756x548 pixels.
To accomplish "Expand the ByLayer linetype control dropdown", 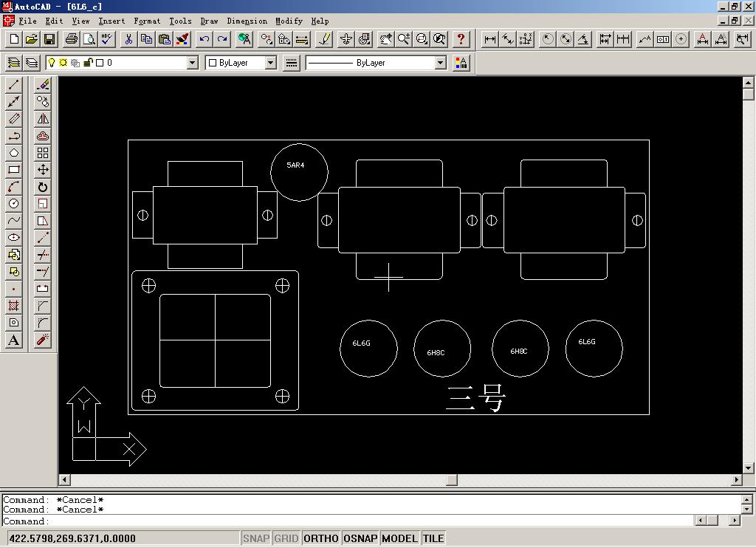I will pyautogui.click(x=440, y=63).
